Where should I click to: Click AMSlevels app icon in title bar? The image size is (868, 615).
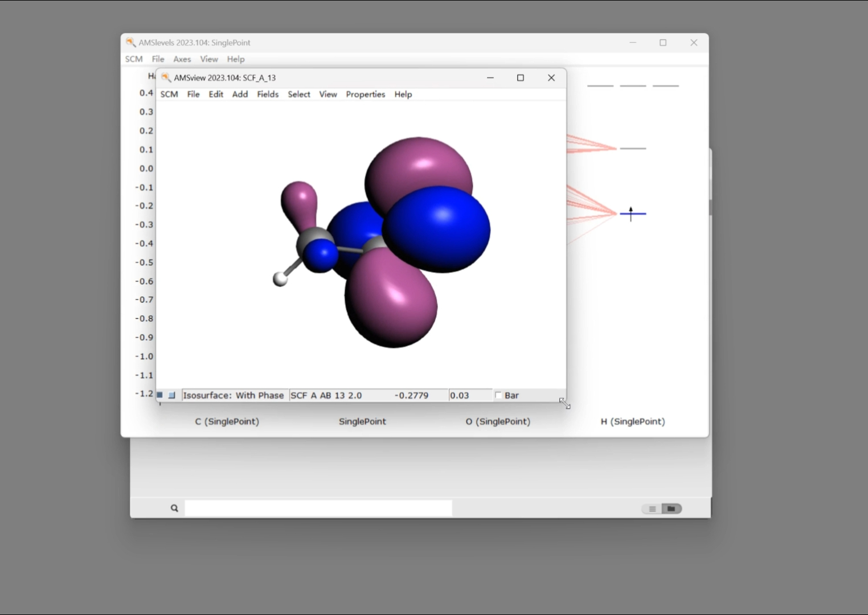click(x=131, y=42)
